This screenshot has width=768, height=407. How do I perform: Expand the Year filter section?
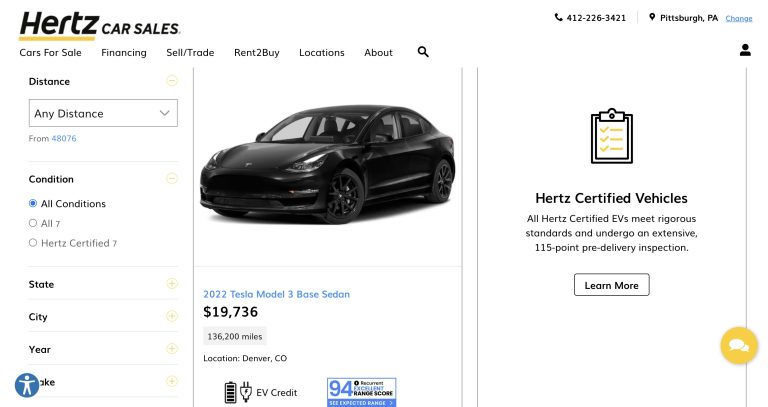(103, 349)
